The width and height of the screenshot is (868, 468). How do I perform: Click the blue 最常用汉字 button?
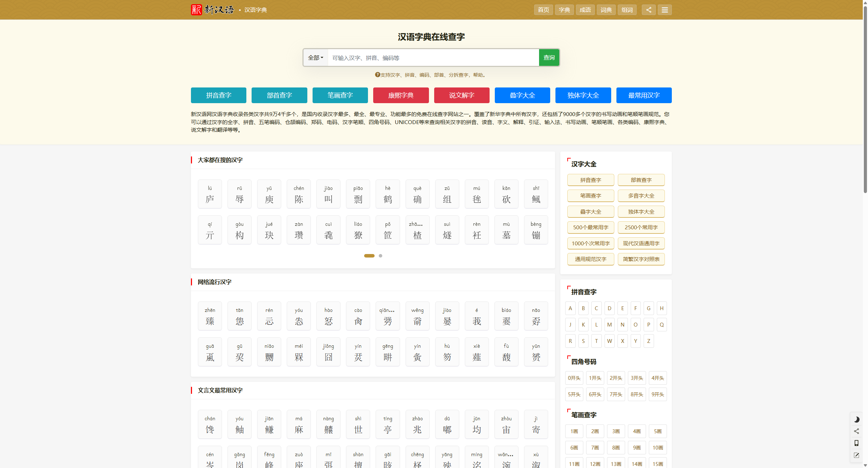[x=644, y=95]
